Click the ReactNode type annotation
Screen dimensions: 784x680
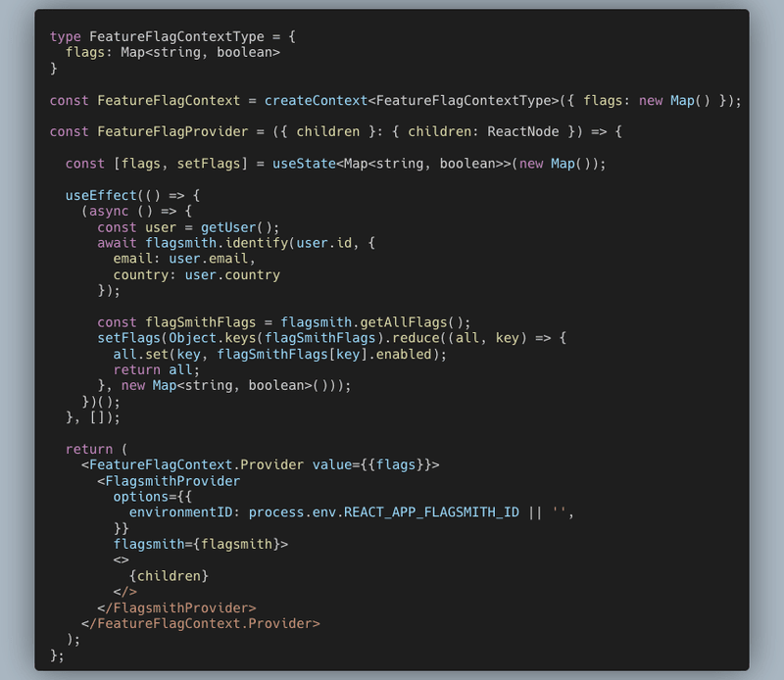click(523, 132)
